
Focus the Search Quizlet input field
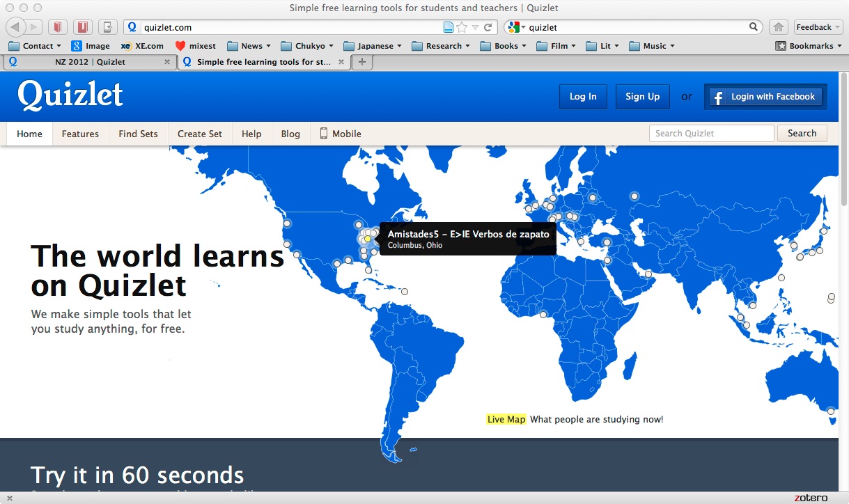[x=712, y=133]
